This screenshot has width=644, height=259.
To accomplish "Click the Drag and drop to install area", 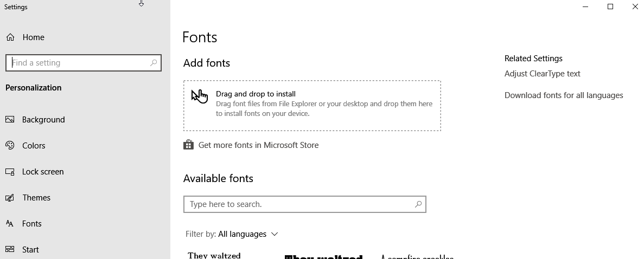I will click(x=312, y=106).
